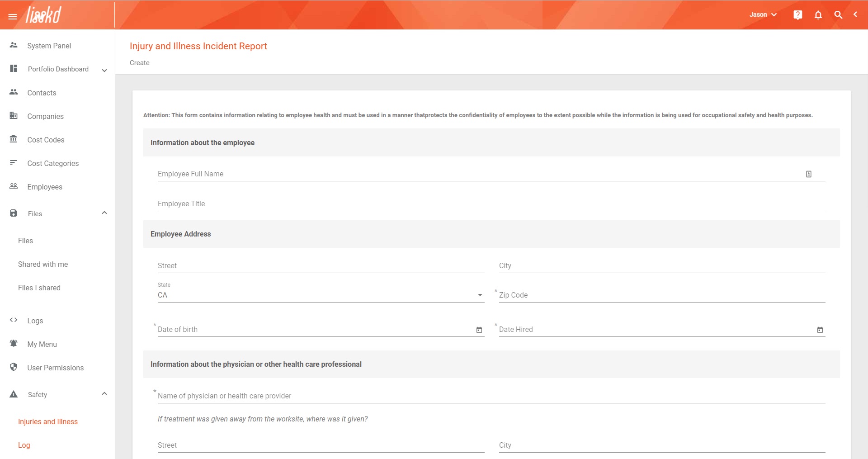Open the notifications bell

click(x=818, y=15)
